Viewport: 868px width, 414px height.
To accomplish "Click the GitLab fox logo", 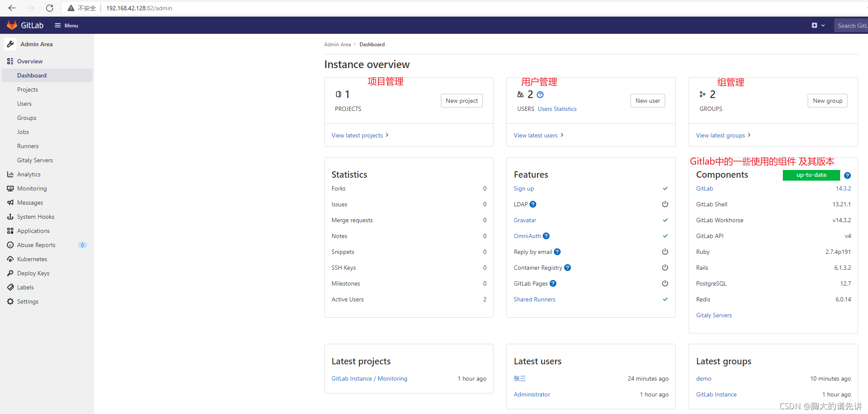I will tap(12, 25).
